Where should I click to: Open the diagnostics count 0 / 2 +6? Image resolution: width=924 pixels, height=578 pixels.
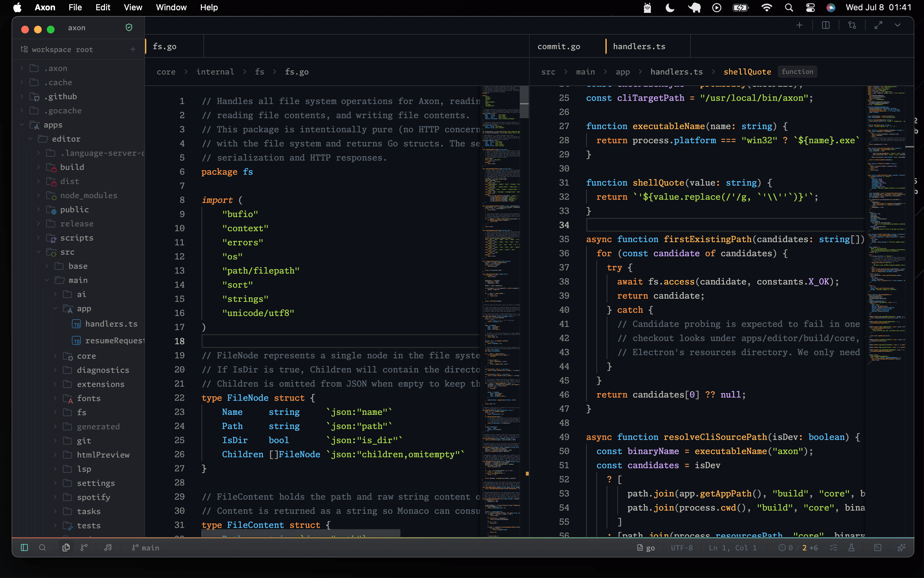(798, 548)
